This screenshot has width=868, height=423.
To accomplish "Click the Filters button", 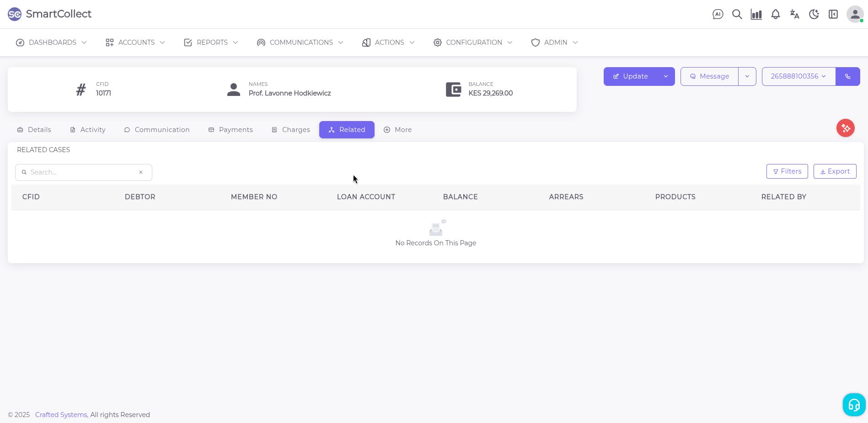I will pyautogui.click(x=787, y=171).
